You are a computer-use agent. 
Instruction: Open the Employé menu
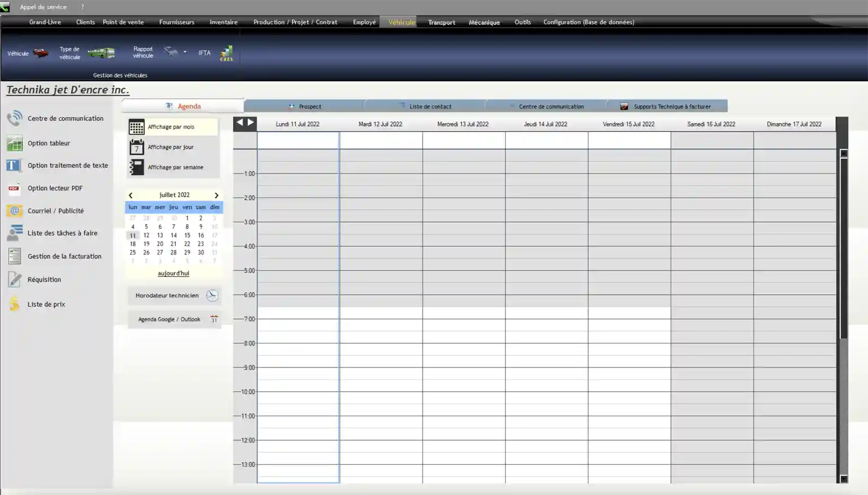(x=364, y=22)
